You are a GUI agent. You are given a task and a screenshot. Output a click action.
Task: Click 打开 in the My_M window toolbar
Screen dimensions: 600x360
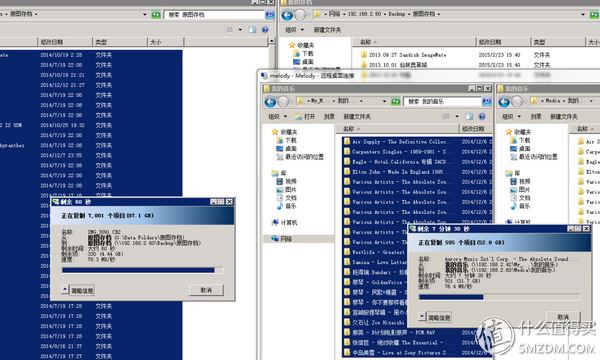tap(305, 116)
